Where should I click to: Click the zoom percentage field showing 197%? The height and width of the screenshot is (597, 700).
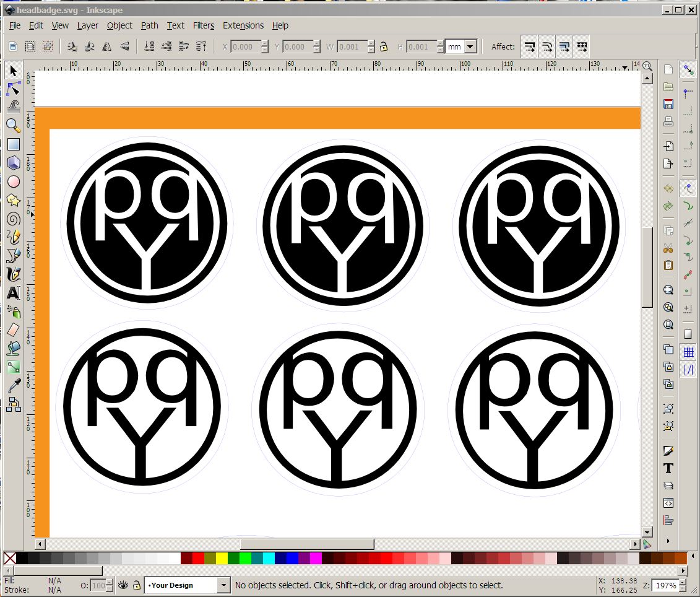[665, 585]
